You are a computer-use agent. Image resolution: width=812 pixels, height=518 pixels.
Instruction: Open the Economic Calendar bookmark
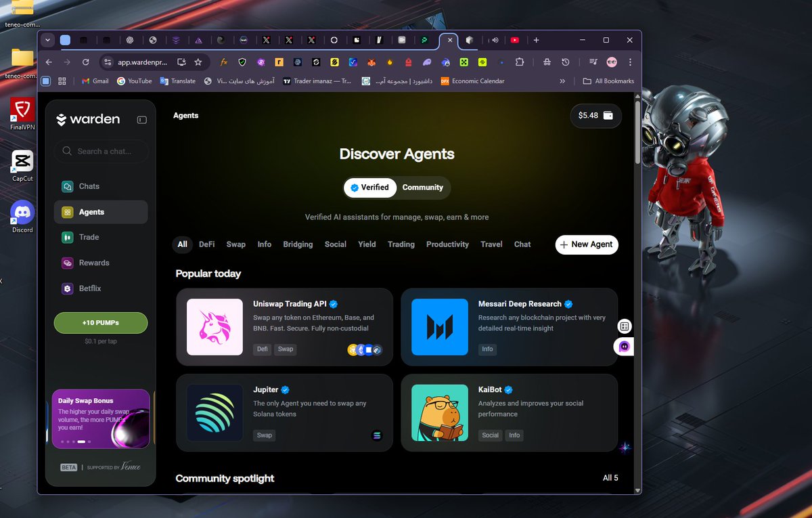click(x=472, y=81)
